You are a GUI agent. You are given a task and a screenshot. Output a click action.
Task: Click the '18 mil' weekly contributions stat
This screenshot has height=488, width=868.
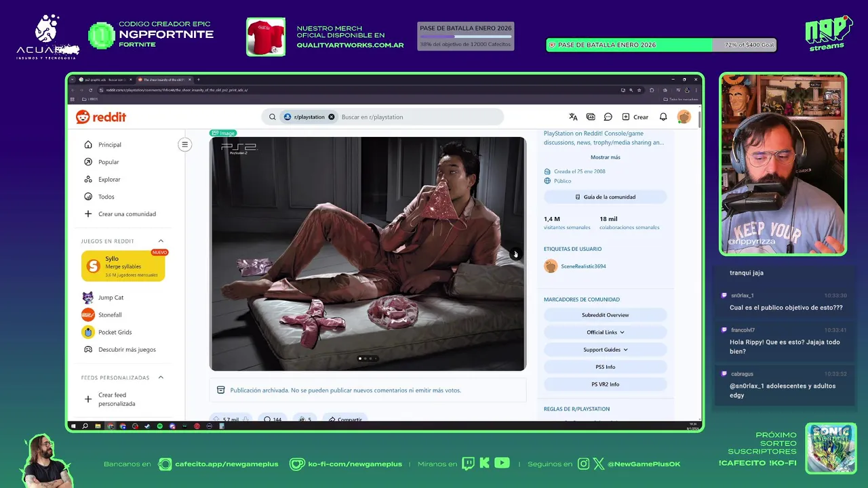coord(608,219)
